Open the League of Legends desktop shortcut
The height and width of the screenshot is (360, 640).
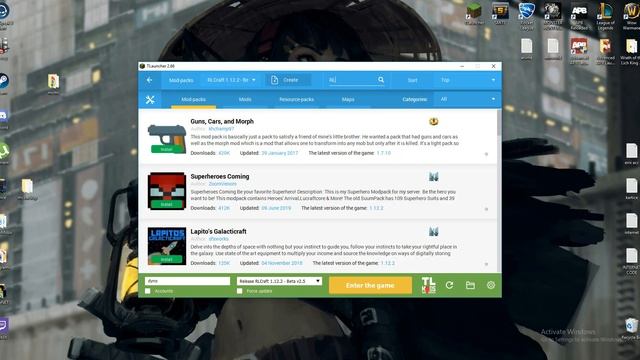pyautogui.click(x=605, y=16)
